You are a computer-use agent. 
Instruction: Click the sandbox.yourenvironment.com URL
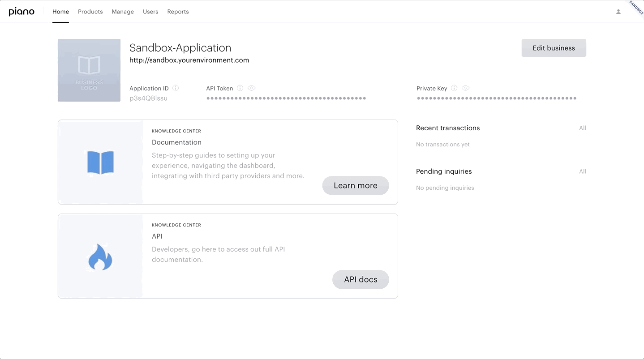click(189, 60)
